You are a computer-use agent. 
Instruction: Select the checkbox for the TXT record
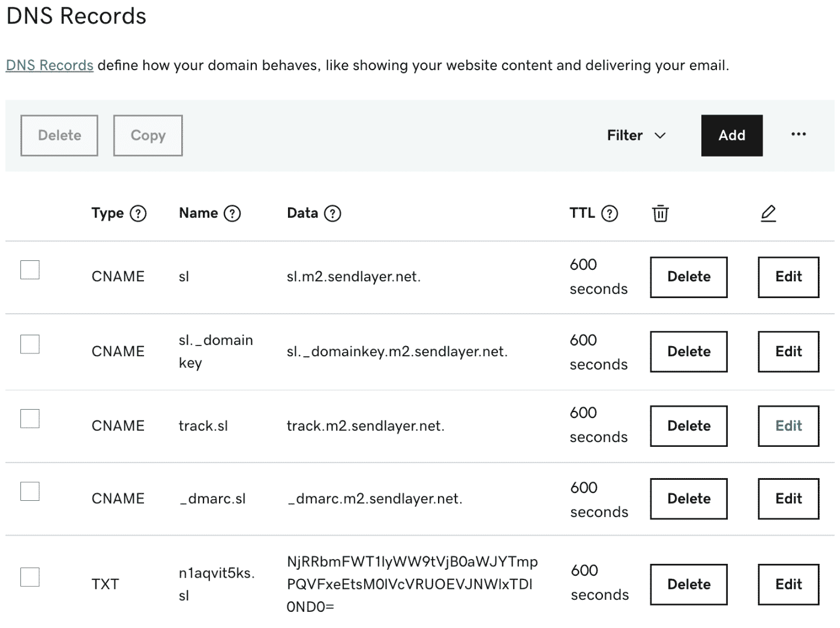click(x=30, y=576)
